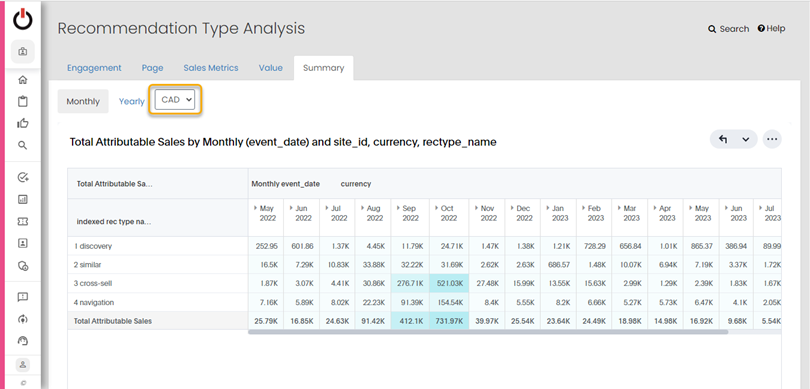The width and height of the screenshot is (810, 389).
Task: Open the chat feedback icon in sidebar
Action: (x=23, y=297)
